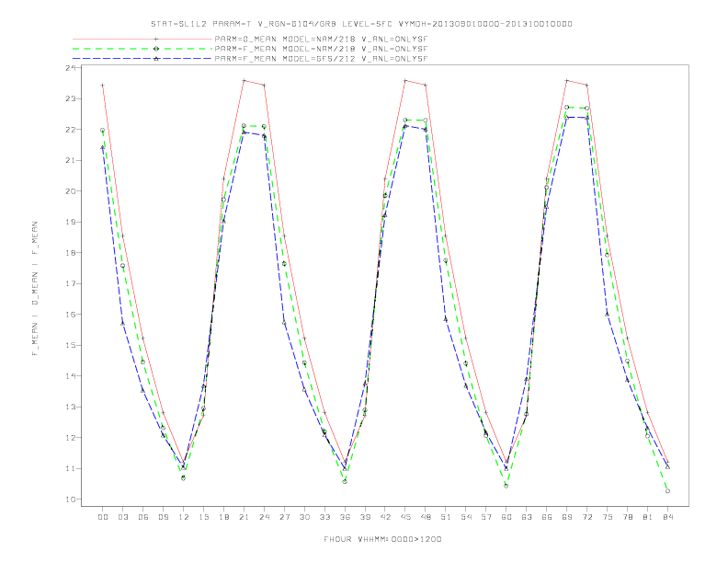Image resolution: width=728 pixels, height=563 pixels.
Task: Click the x-axis forecast hour label 51
Action: coord(446,517)
